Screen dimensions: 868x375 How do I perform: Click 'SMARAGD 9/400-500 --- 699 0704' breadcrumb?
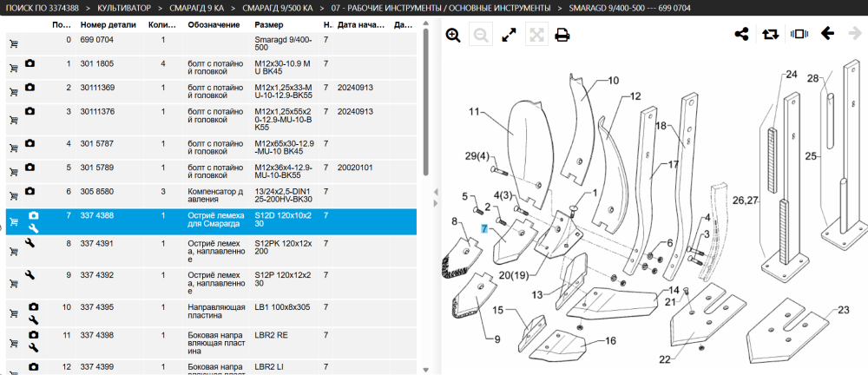coord(629,8)
